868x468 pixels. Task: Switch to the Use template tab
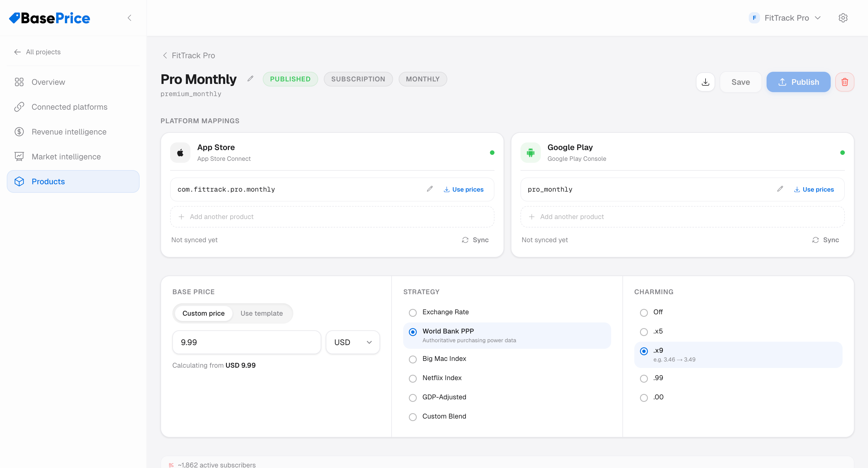[x=261, y=313]
